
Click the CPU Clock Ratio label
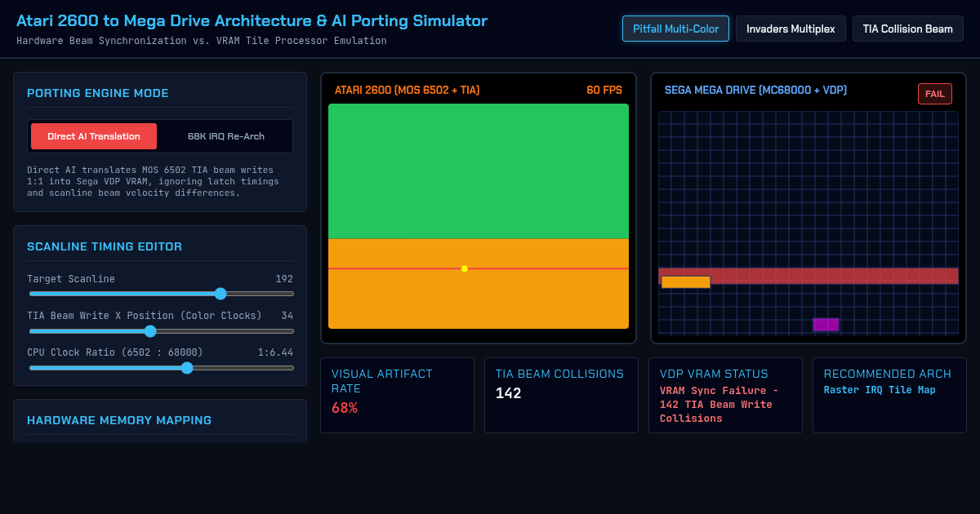pyautogui.click(x=115, y=352)
